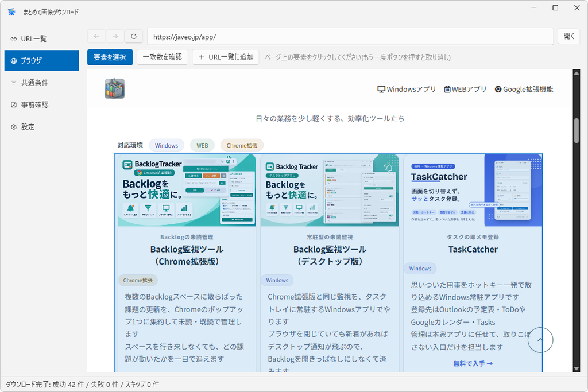Click the Backlogの未読管理 subtitle
The height and width of the screenshot is (392, 588).
pyautogui.click(x=187, y=237)
